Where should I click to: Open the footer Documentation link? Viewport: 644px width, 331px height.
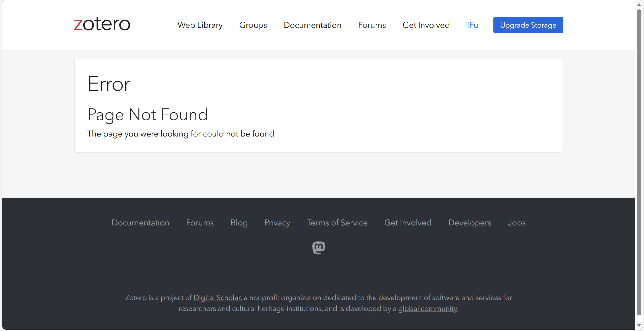tap(140, 223)
